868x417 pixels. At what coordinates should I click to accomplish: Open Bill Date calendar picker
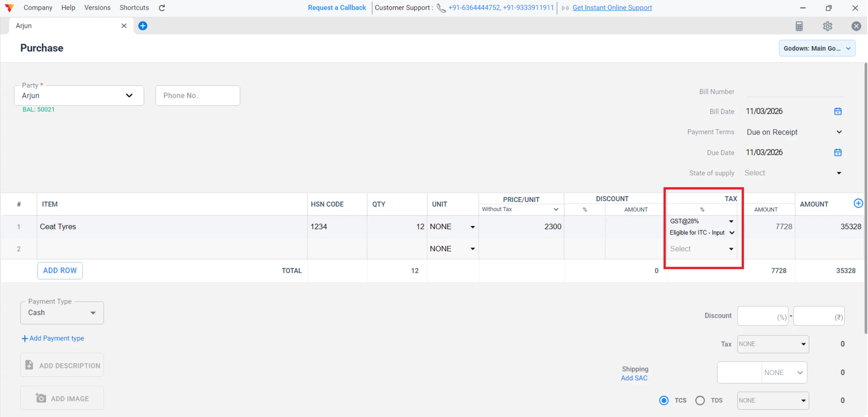[838, 111]
